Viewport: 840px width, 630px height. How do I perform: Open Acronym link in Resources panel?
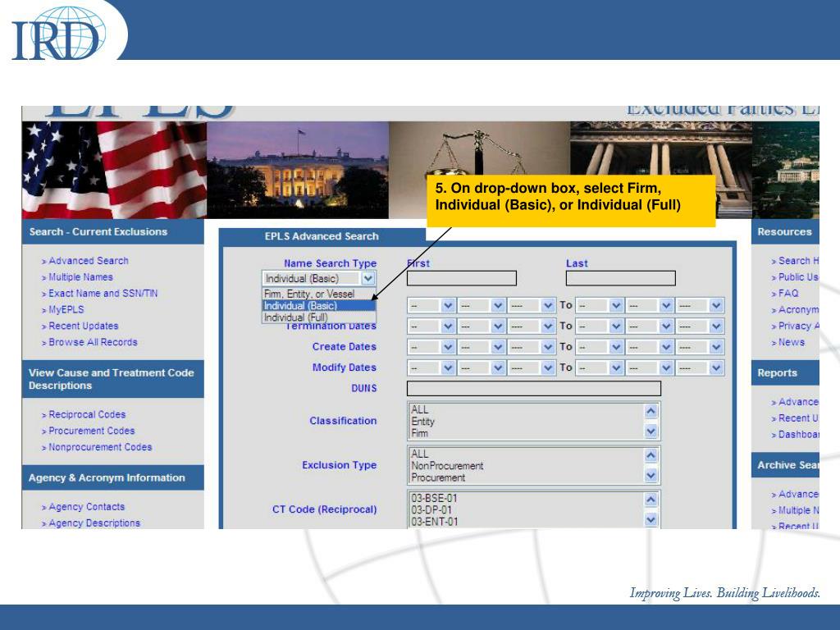click(798, 309)
